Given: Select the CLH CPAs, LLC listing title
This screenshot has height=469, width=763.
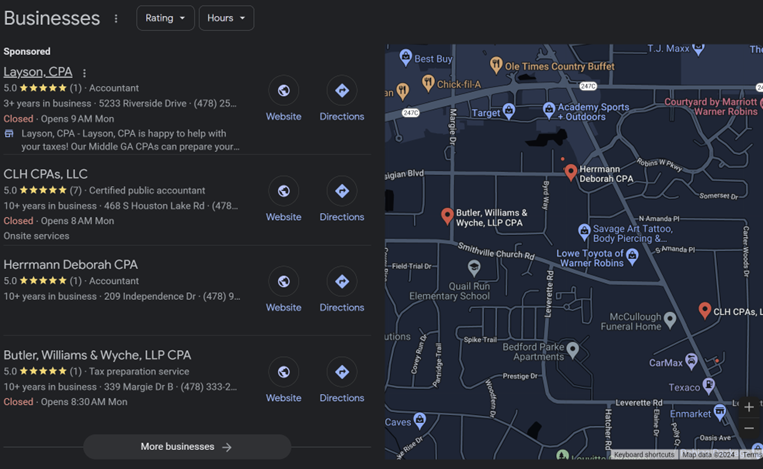Looking at the screenshot, I should [x=46, y=174].
